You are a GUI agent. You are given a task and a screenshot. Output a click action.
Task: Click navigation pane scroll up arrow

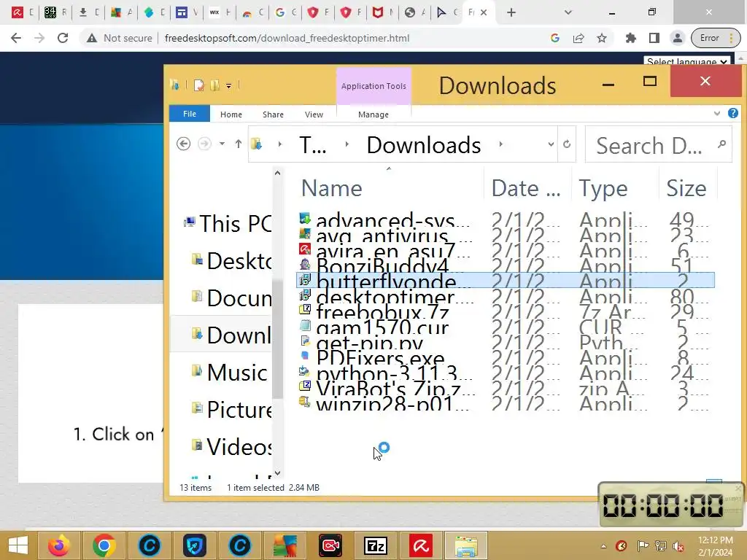click(x=278, y=174)
